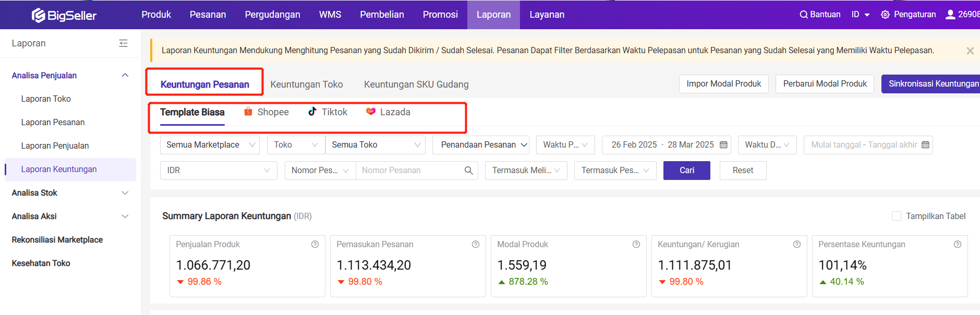Click the help icon on Modal Produk card
980x315 pixels.
[x=636, y=245]
